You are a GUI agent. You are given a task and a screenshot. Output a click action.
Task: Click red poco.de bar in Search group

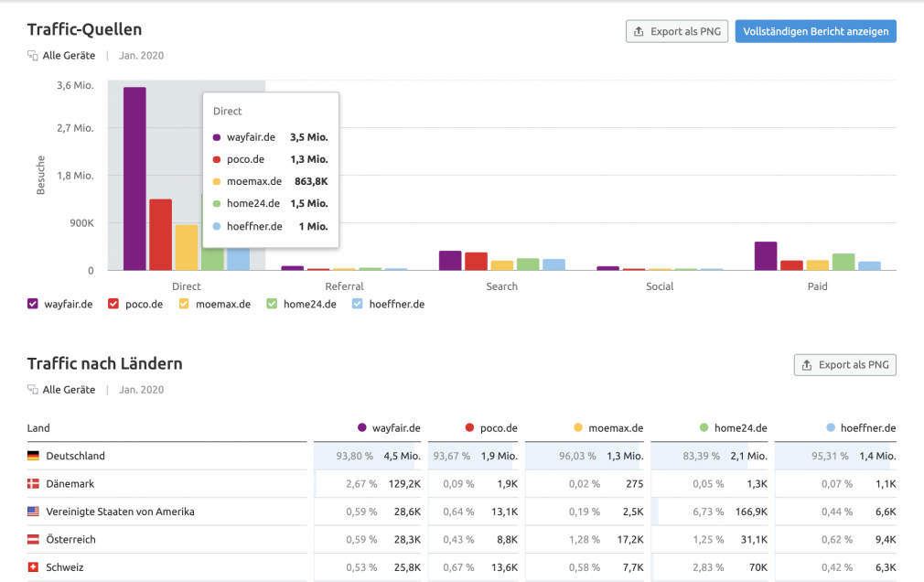coord(476,261)
